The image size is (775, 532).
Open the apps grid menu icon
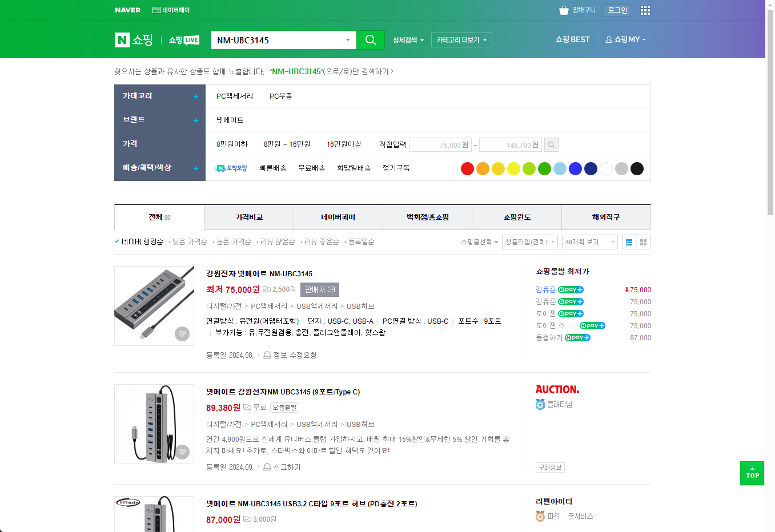645,10
